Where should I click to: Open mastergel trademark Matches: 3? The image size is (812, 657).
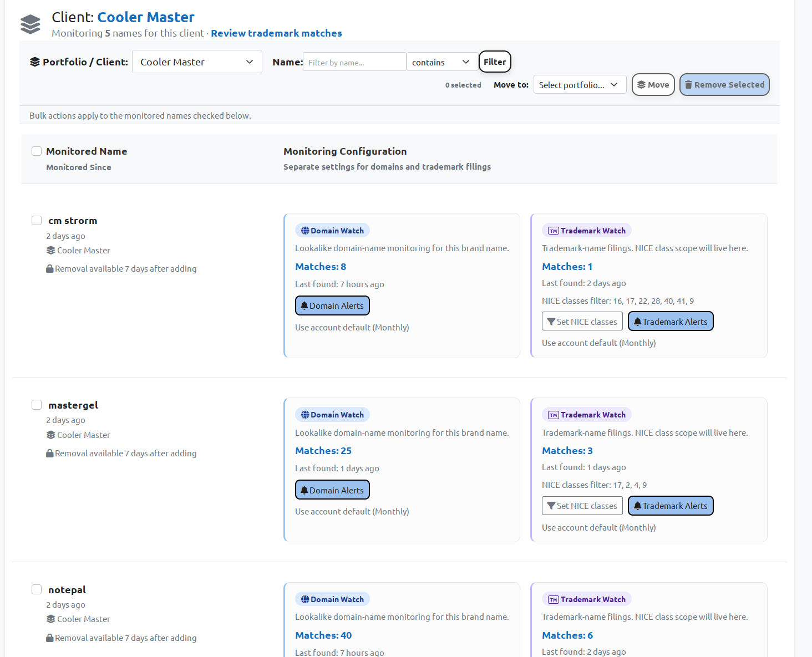(x=567, y=451)
